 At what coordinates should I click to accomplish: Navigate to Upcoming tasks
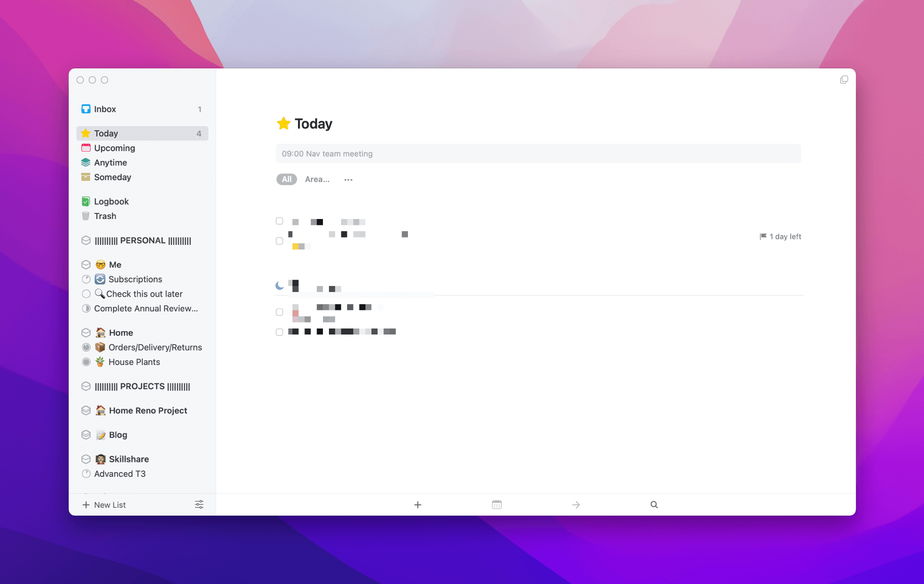(115, 147)
